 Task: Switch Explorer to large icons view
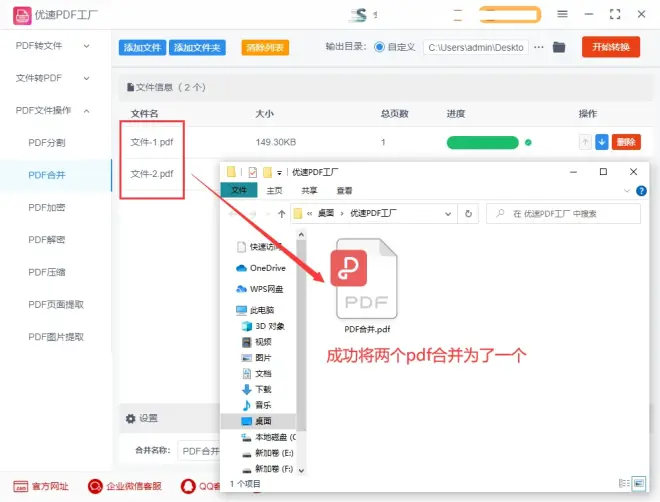639,483
